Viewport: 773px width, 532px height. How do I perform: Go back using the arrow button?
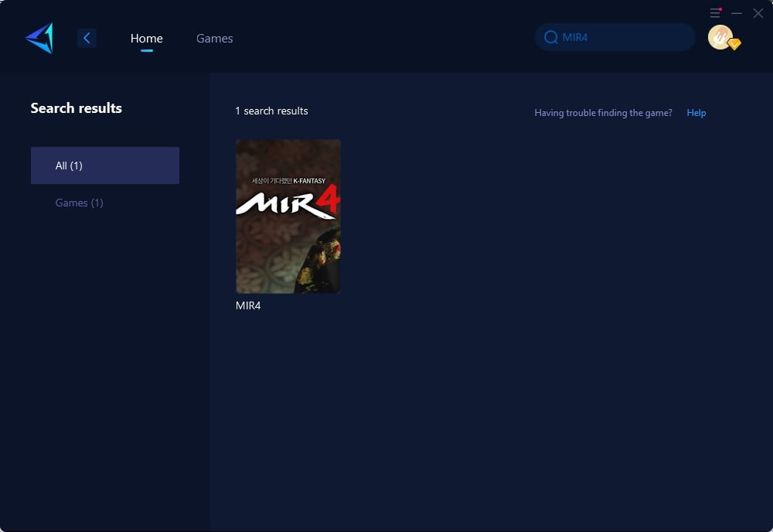pyautogui.click(x=87, y=38)
